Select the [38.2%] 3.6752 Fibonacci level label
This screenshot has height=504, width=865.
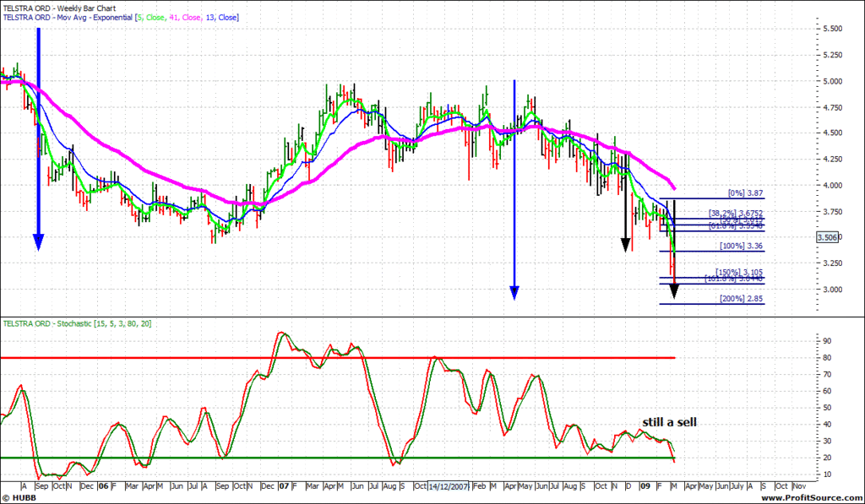coord(736,213)
